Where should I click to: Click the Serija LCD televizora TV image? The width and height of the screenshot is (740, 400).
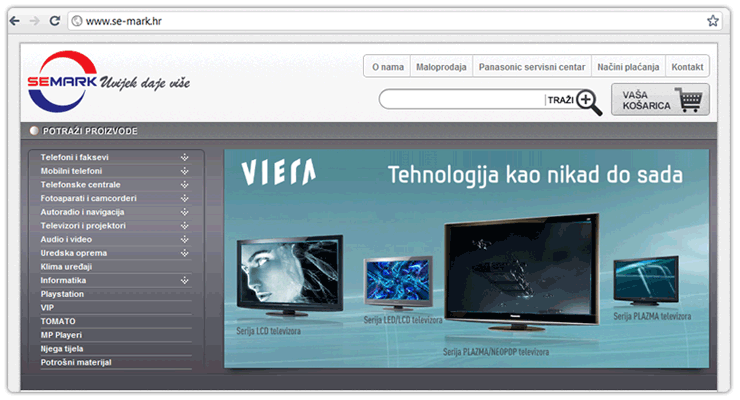(x=290, y=275)
